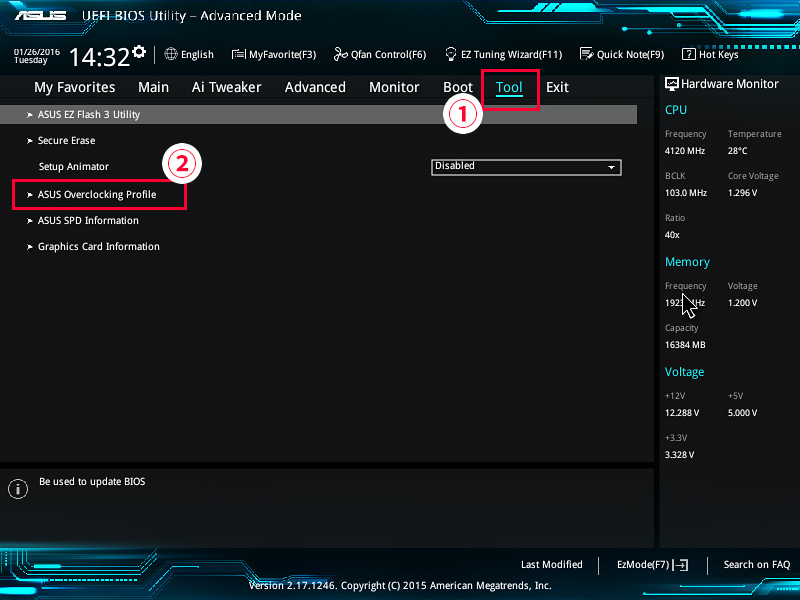The height and width of the screenshot is (600, 800).
Task: Click the Setup Animator dropdown arrow
Action: (611, 167)
